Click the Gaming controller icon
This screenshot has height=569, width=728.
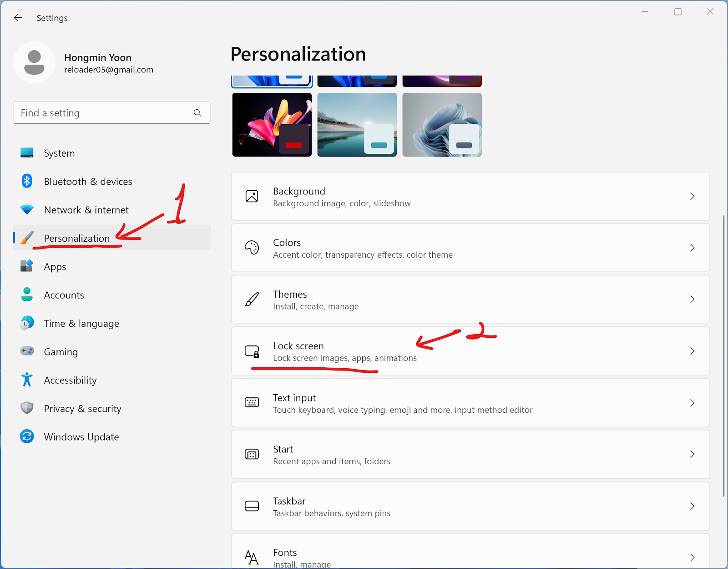coord(27,351)
